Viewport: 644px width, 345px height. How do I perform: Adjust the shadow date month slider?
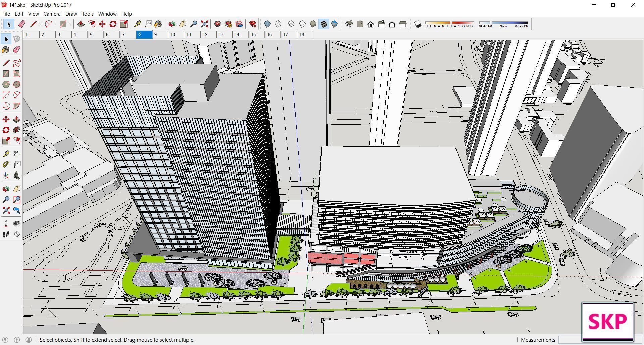(x=449, y=23)
